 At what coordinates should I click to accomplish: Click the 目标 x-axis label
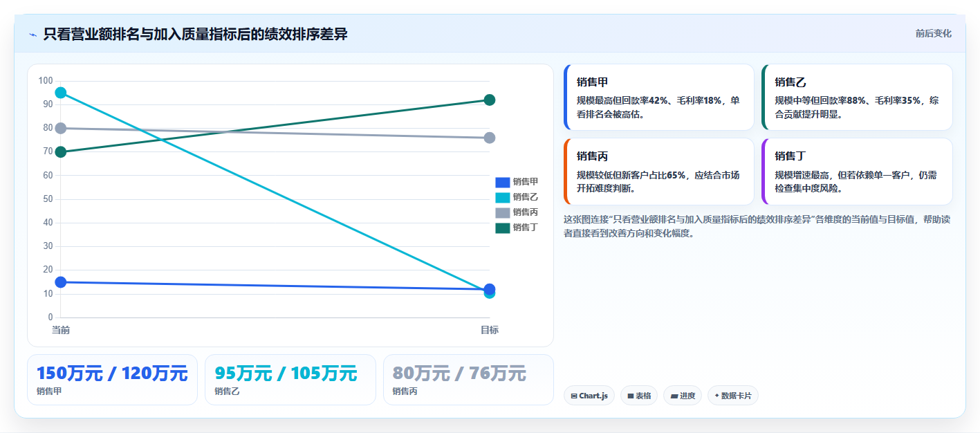pos(490,331)
